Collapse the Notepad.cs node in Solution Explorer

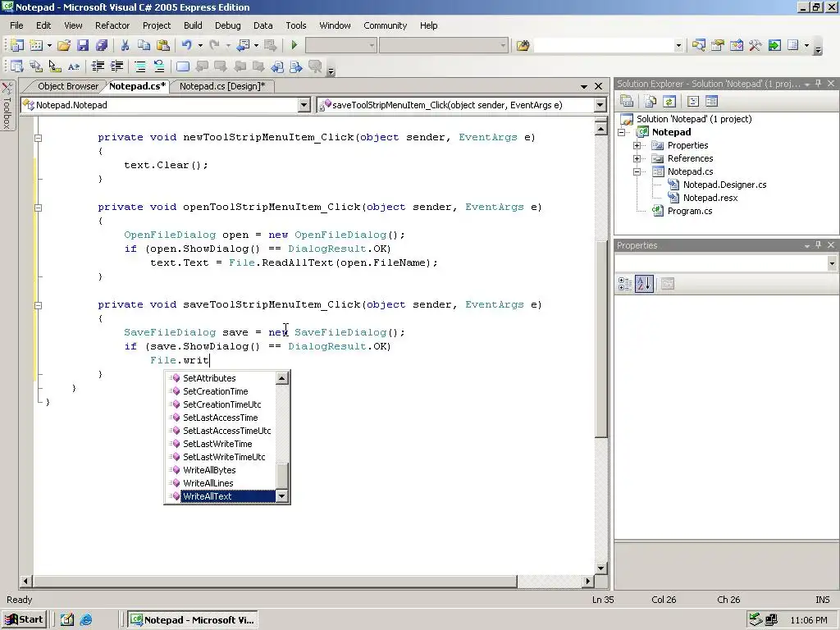tap(637, 172)
